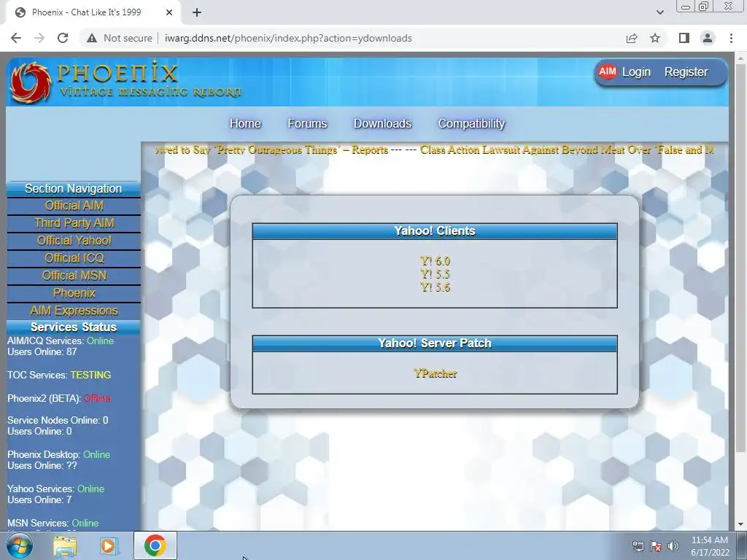Select Official ICQ in section navigation
The height and width of the screenshot is (560, 747).
tap(74, 258)
